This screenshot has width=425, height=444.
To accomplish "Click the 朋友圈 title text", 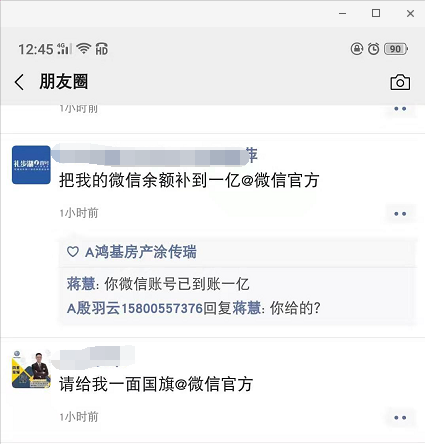I will pyautogui.click(x=63, y=82).
